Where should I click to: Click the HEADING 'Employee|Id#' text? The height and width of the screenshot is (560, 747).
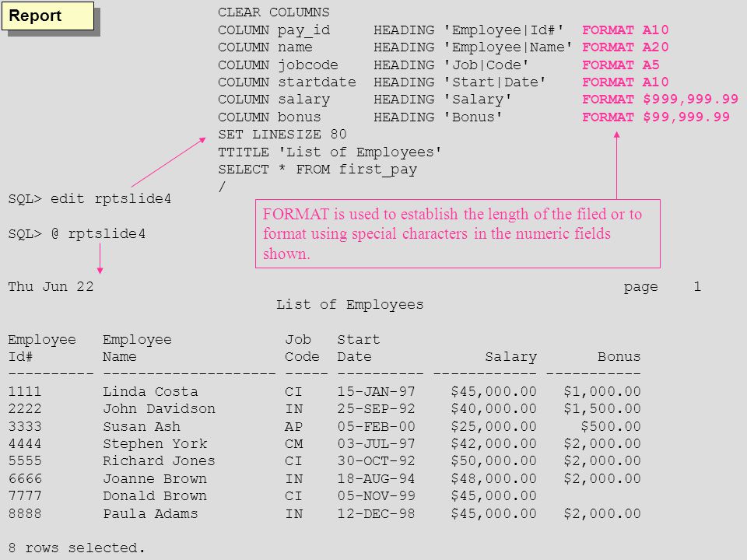point(468,30)
